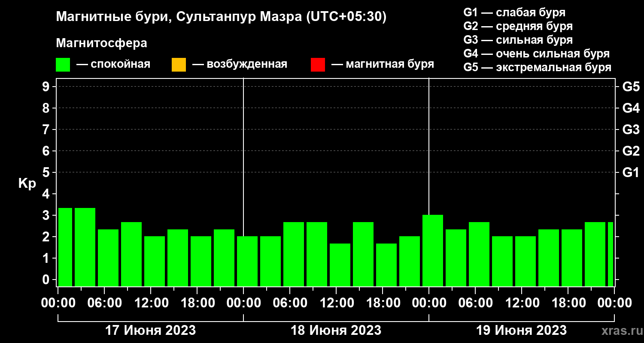Click the 06:00 time label for 19 Июня
This screenshot has width=644, height=343.
[475, 303]
